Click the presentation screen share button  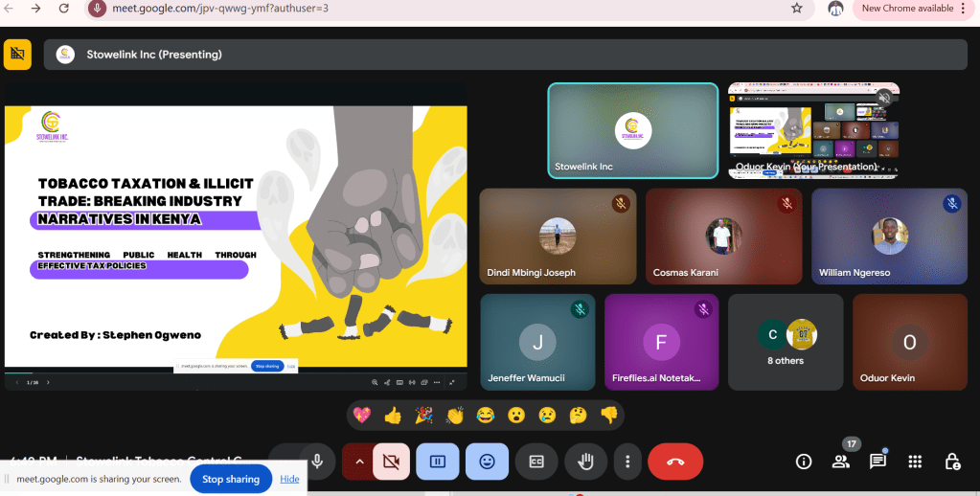tap(438, 462)
